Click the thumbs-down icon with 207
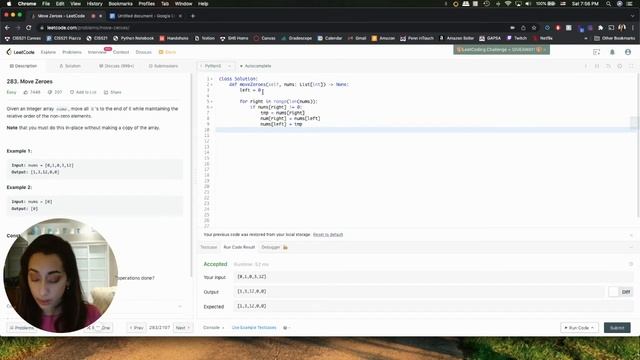The image size is (640, 360). tap(50, 92)
